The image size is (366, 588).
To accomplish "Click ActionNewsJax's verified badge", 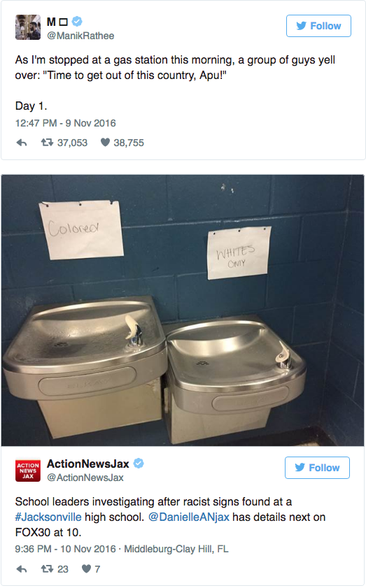I will click(x=139, y=464).
